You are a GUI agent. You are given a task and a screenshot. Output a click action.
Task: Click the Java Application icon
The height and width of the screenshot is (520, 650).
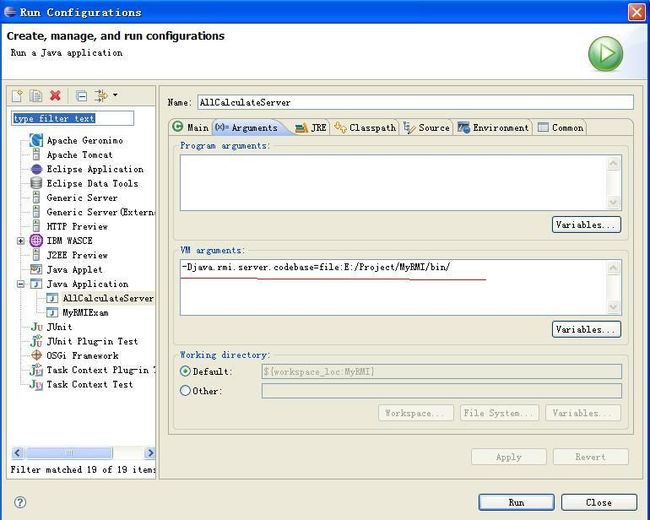[36, 284]
